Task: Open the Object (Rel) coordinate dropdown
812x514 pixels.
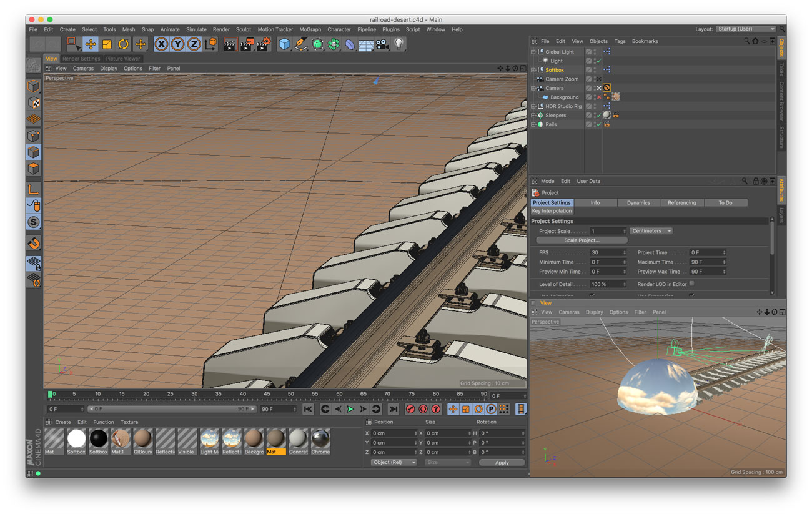Action: [x=394, y=462]
